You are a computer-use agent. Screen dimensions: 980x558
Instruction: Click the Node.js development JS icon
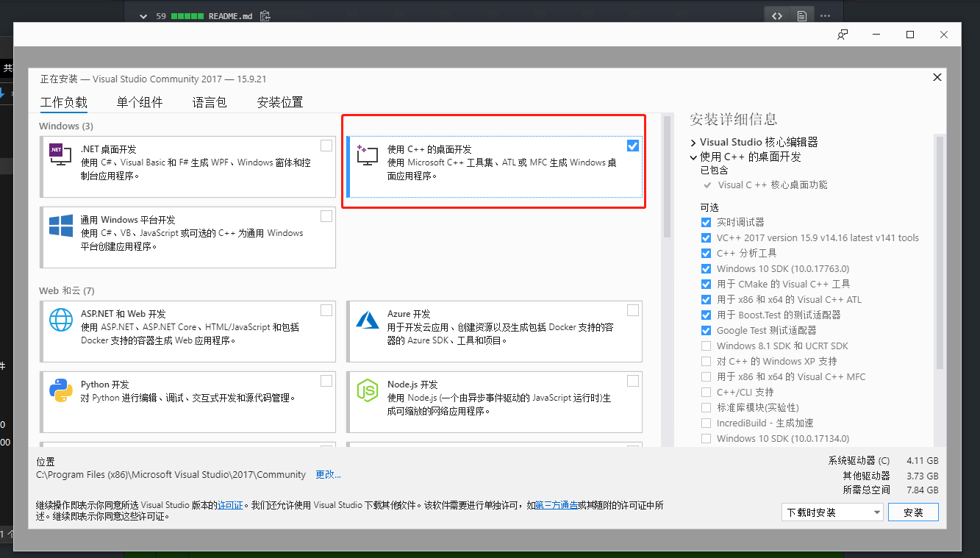(367, 390)
